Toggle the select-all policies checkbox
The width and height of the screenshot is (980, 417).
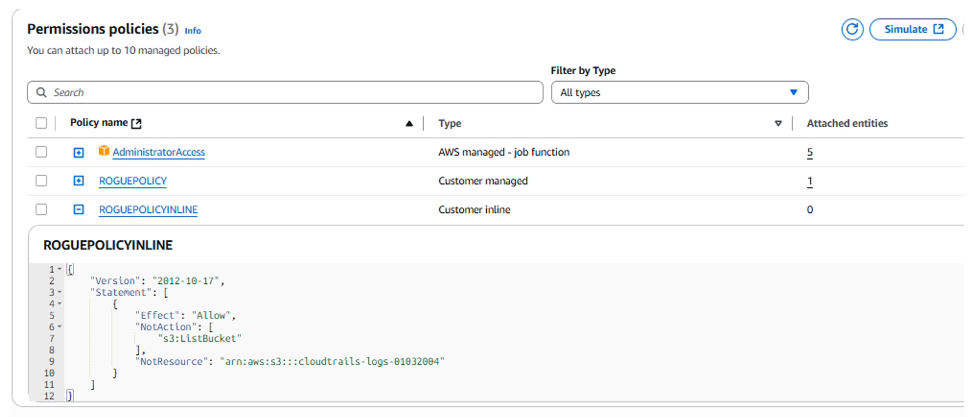(41, 123)
